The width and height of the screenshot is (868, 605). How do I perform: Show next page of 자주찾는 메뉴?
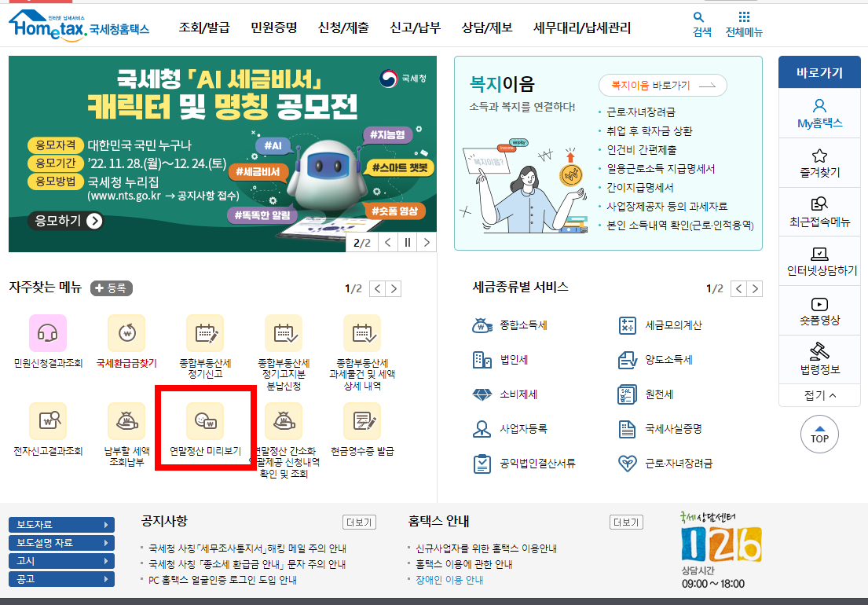393,288
